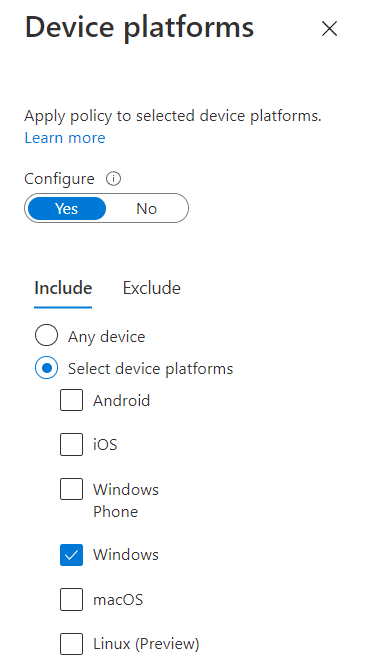Viewport: 373px width, 672px height.
Task: Choose the Select device platforms radio option
Action: pyautogui.click(x=46, y=368)
